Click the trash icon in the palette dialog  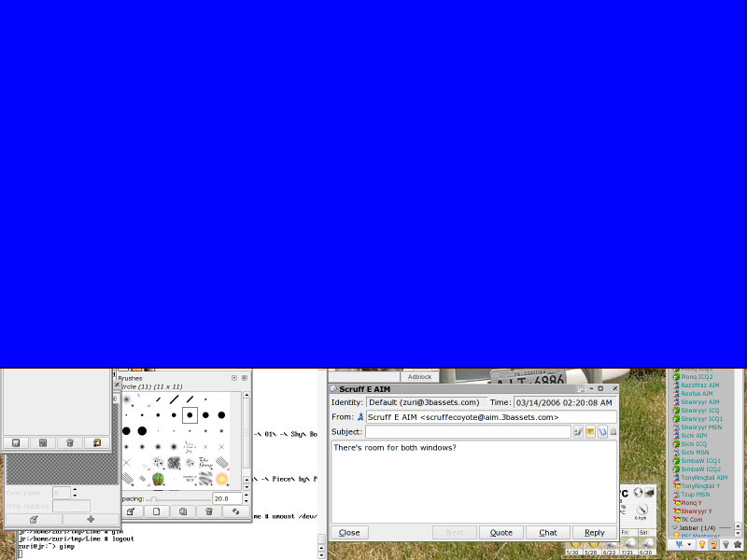point(70,443)
